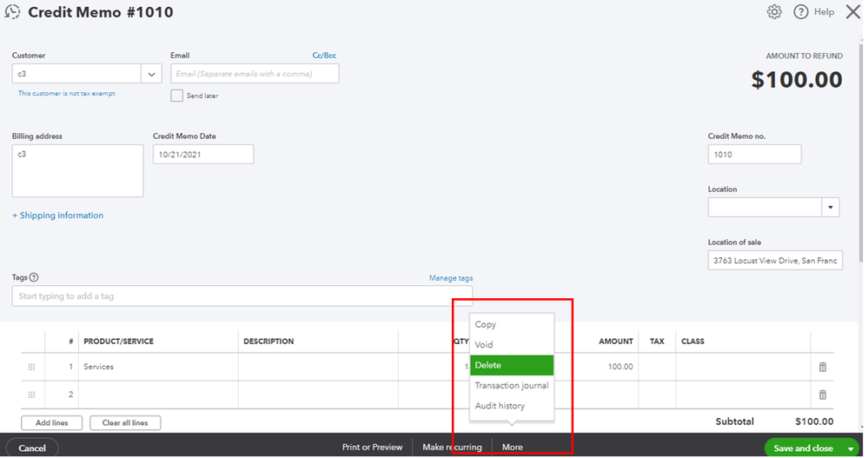This screenshot has height=458, width=868.
Task: Click Make recurring
Action: [x=452, y=447]
